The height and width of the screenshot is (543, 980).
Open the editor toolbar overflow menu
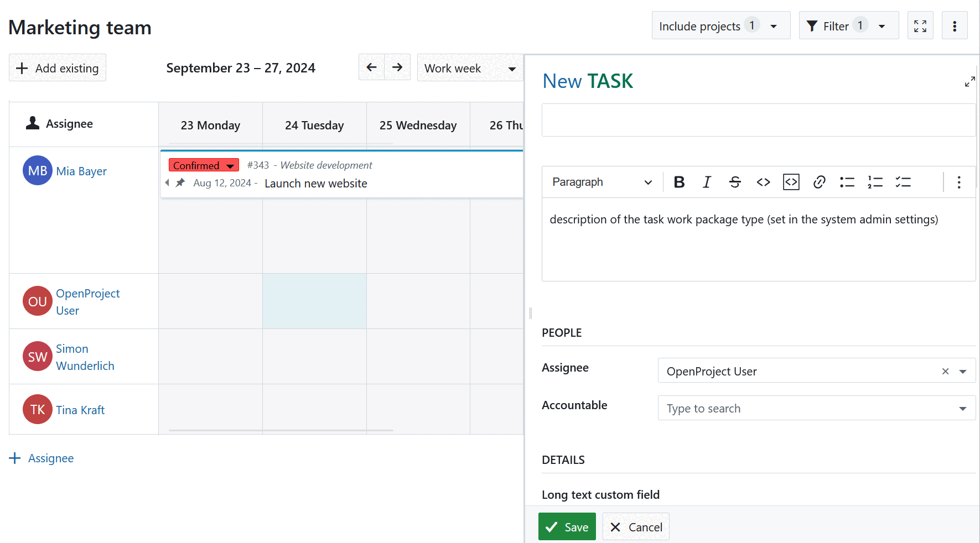point(959,182)
